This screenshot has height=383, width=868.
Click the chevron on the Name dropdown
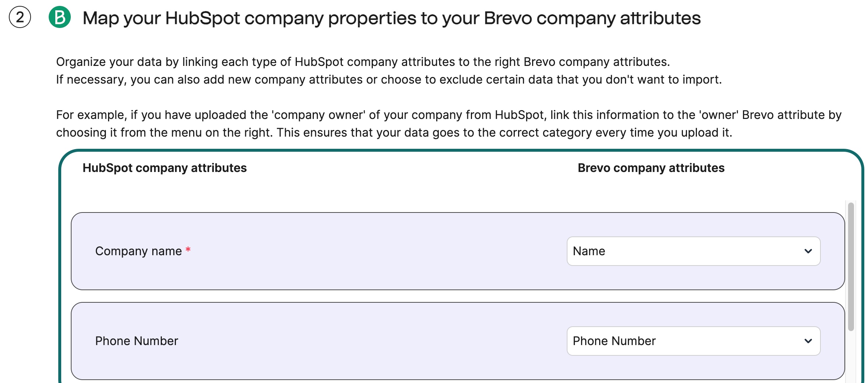coord(809,251)
